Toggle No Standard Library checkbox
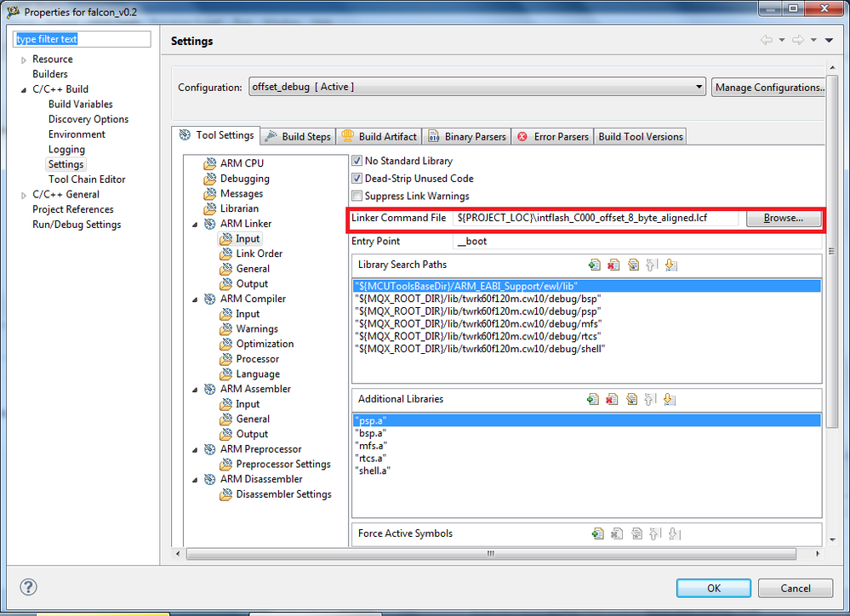This screenshot has width=850, height=616. click(x=357, y=161)
